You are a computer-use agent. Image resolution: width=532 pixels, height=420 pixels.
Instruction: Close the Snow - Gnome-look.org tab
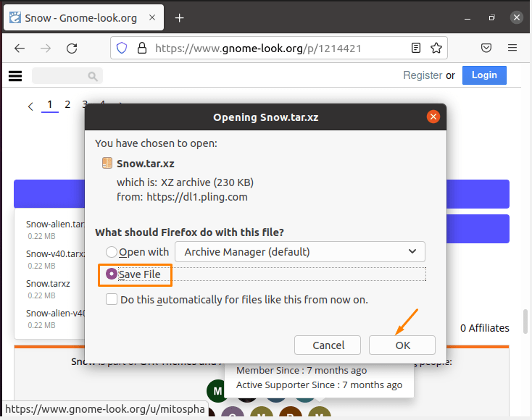point(152,17)
